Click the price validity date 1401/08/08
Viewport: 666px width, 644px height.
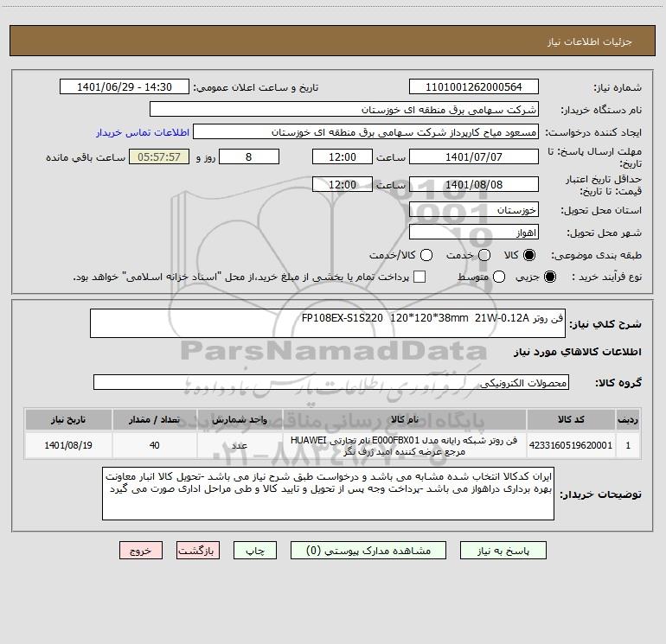point(474,185)
